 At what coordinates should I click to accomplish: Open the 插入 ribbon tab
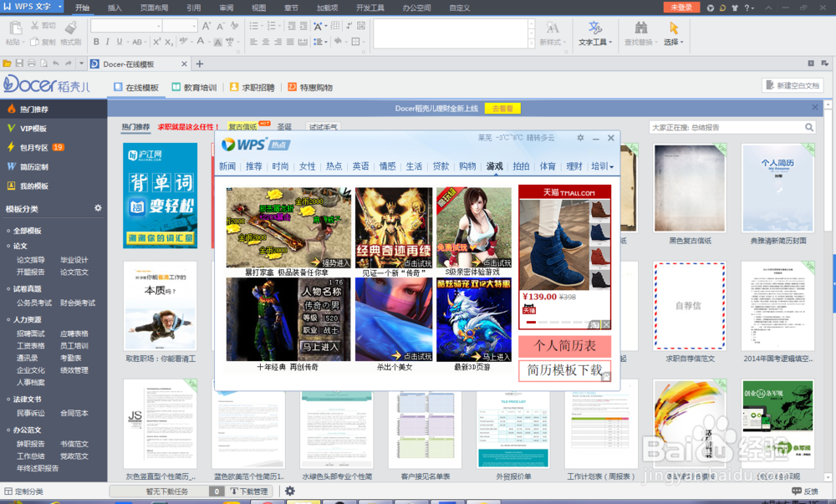(x=115, y=8)
